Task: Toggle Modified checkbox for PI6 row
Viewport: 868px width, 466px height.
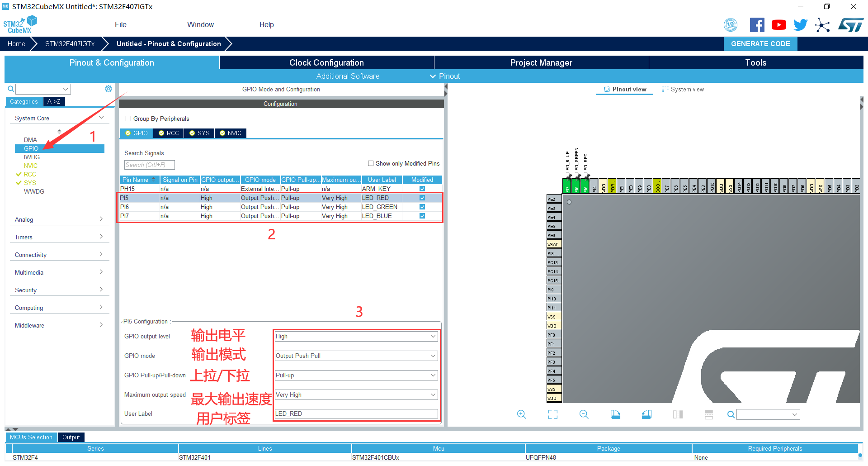Action: pyautogui.click(x=422, y=207)
